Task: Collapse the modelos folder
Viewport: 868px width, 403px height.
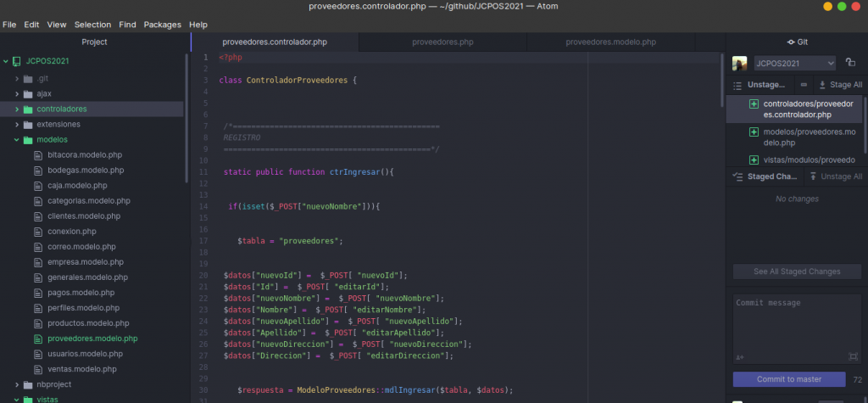Action: pyautogui.click(x=17, y=139)
